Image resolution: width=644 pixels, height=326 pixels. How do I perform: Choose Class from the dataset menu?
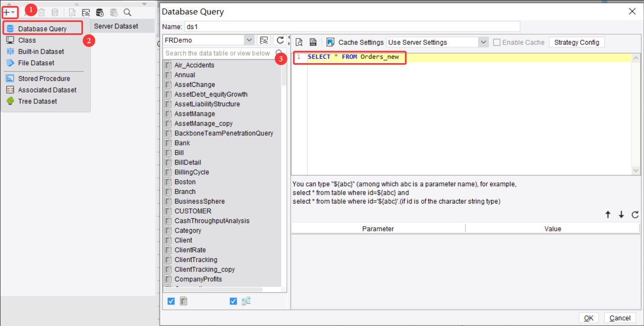click(27, 40)
